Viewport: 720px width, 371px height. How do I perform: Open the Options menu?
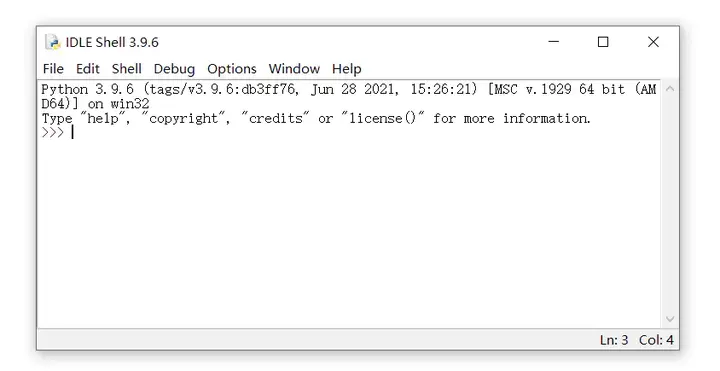coord(232,69)
